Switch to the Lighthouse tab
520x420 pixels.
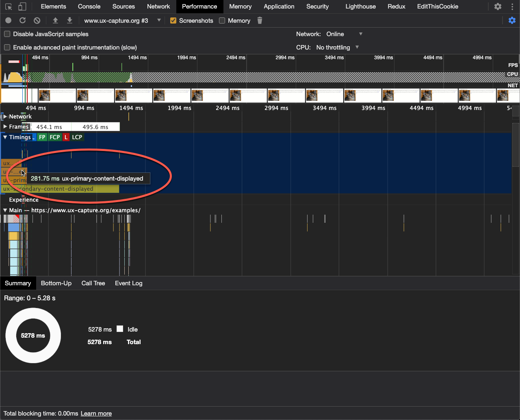360,6
